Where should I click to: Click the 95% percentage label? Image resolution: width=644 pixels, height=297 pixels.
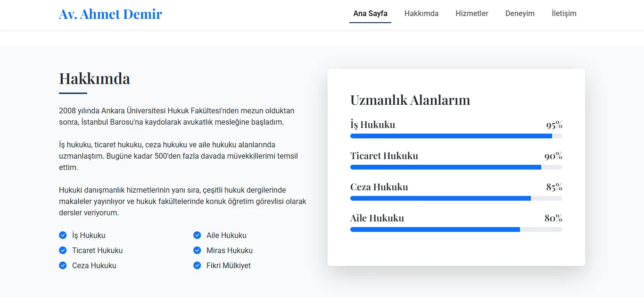555,125
